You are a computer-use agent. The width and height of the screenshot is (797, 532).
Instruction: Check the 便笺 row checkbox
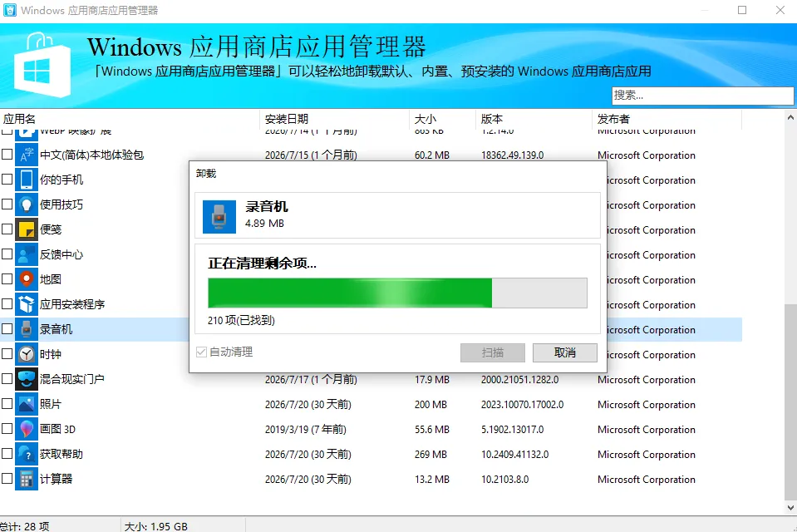[7, 229]
